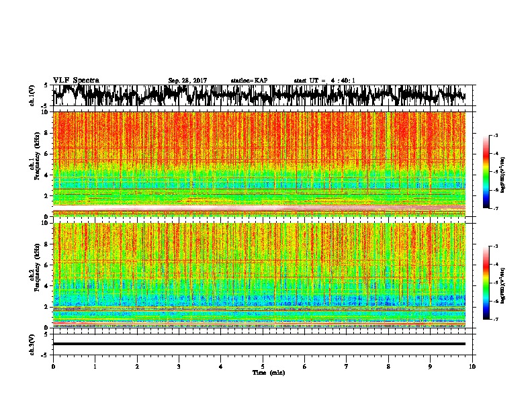532x411 pixels.
Task: Click the time axis tick '8'
Action: [x=388, y=367]
